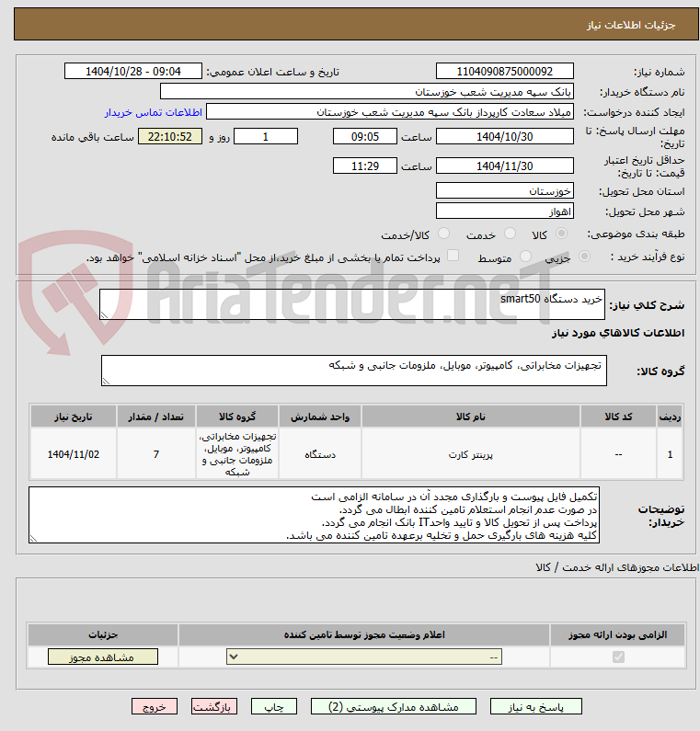Viewport: 700px width, 731px height.
Task: Click the 'چاپ' print button
Action: click(x=274, y=707)
